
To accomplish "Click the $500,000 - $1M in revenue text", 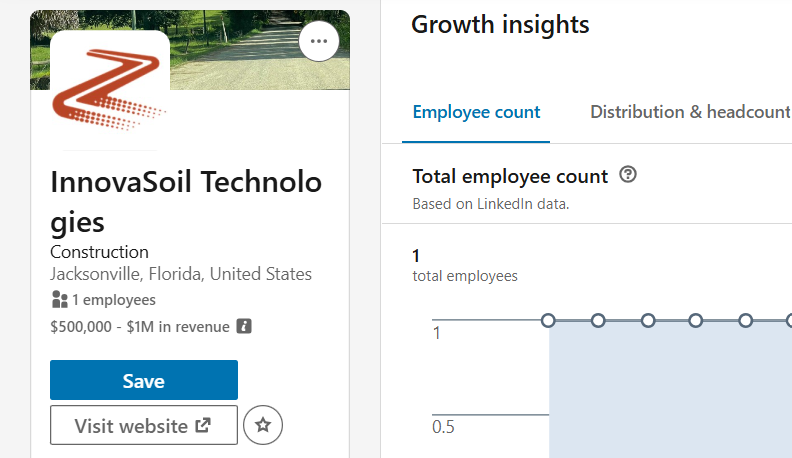I will tap(140, 327).
